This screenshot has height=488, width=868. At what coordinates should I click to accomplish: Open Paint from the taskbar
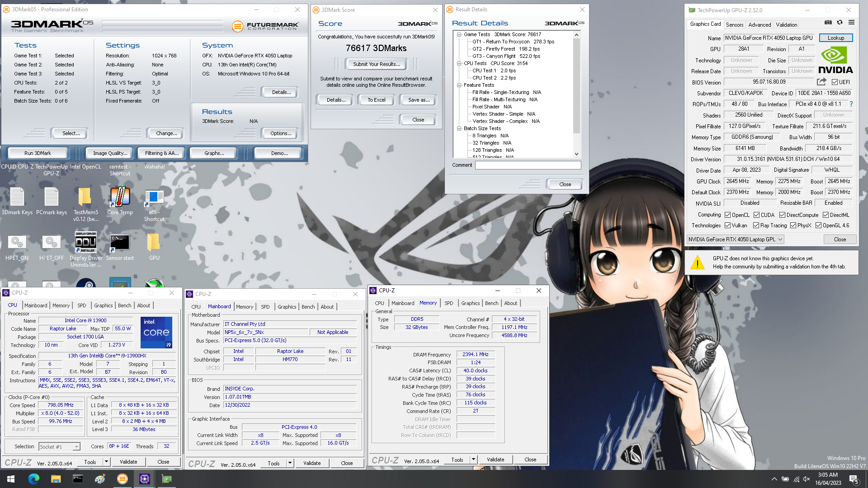pos(100,479)
